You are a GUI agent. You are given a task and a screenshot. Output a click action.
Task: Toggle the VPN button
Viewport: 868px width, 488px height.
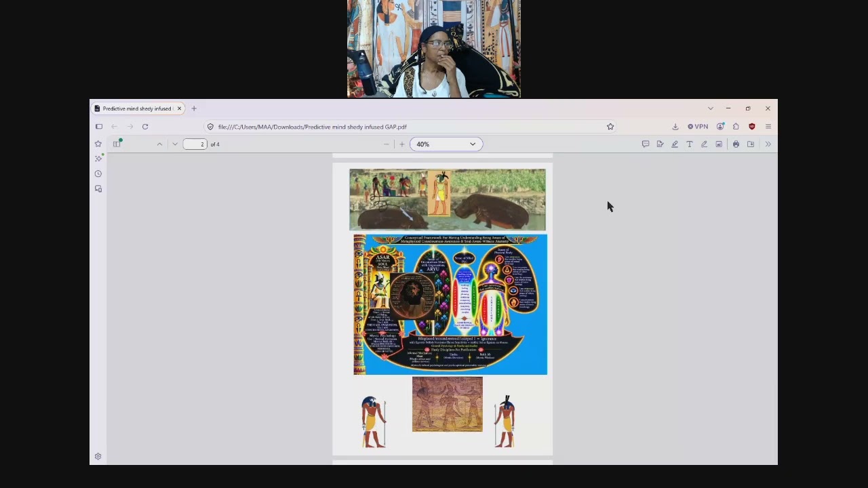tap(698, 127)
